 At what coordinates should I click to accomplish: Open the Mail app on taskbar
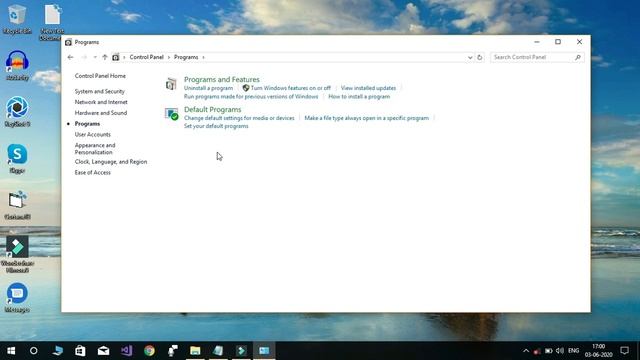point(103,351)
